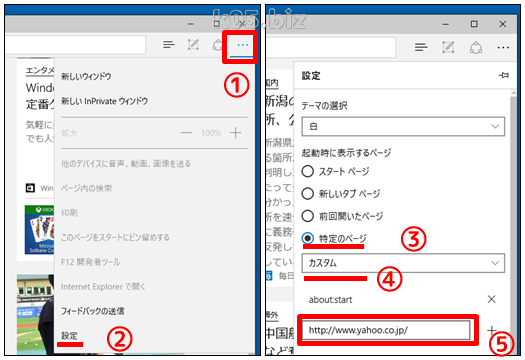This screenshot has width=525, height=360.
Task: Minimize the right Edge window
Action: click(x=445, y=24)
